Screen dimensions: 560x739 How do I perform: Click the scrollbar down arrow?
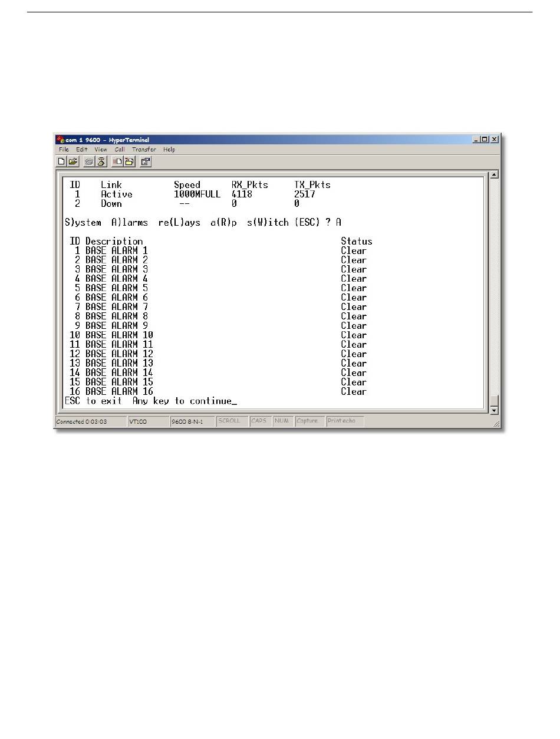coord(494,410)
